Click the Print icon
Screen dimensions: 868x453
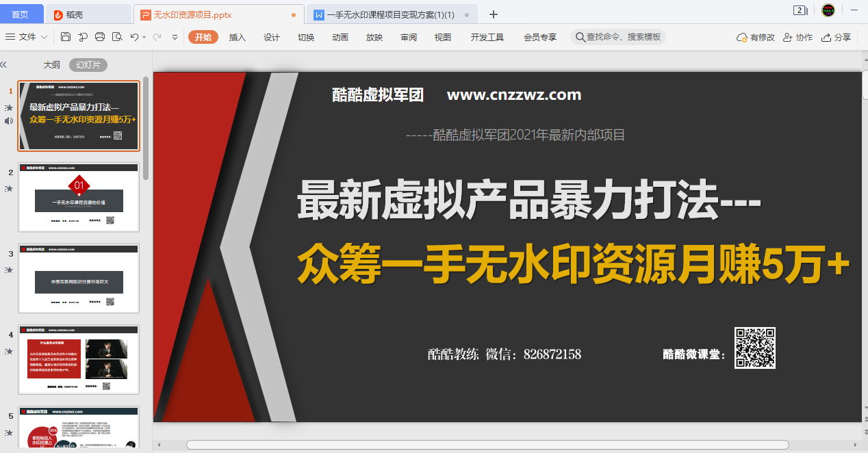click(x=99, y=37)
